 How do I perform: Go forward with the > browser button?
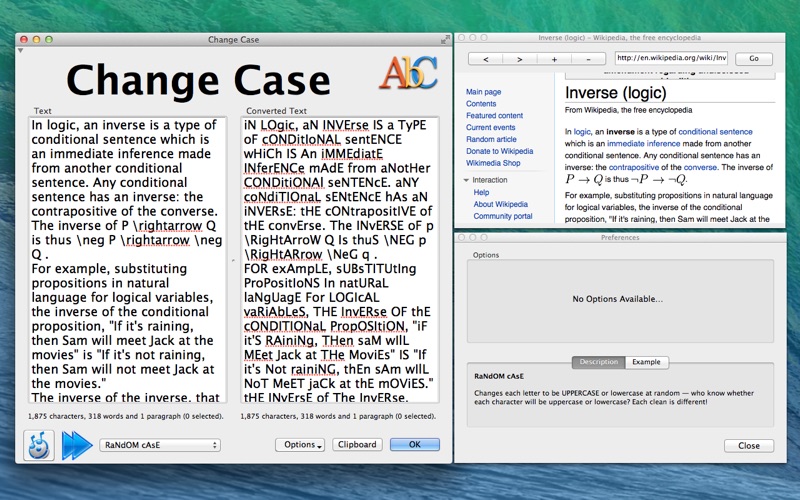pyautogui.click(x=519, y=59)
